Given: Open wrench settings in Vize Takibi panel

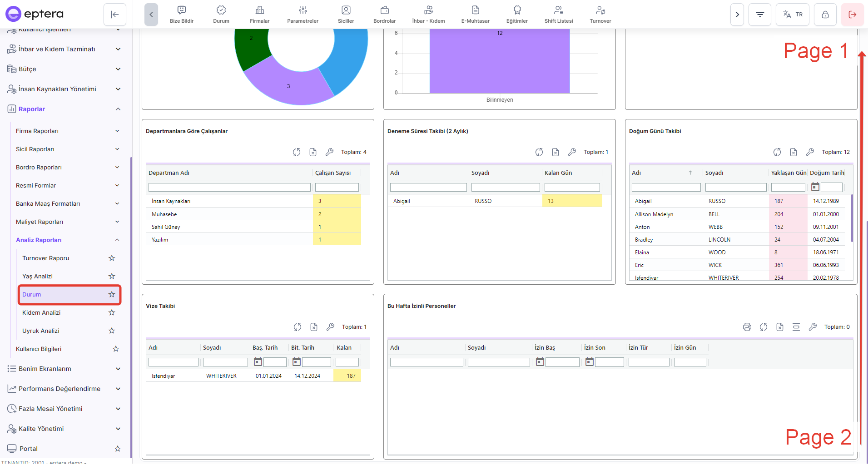Looking at the screenshot, I should point(330,327).
